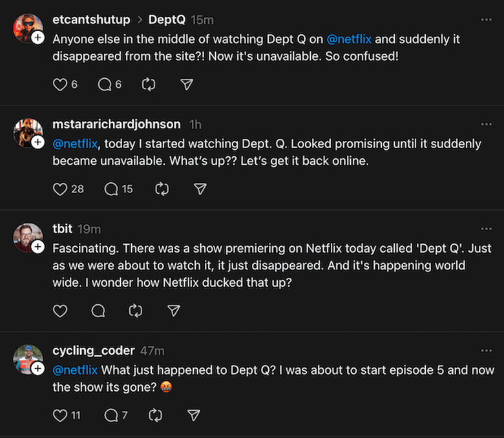The height and width of the screenshot is (438, 504).
Task: Open more options on etcantshutup's post
Action: point(486,20)
